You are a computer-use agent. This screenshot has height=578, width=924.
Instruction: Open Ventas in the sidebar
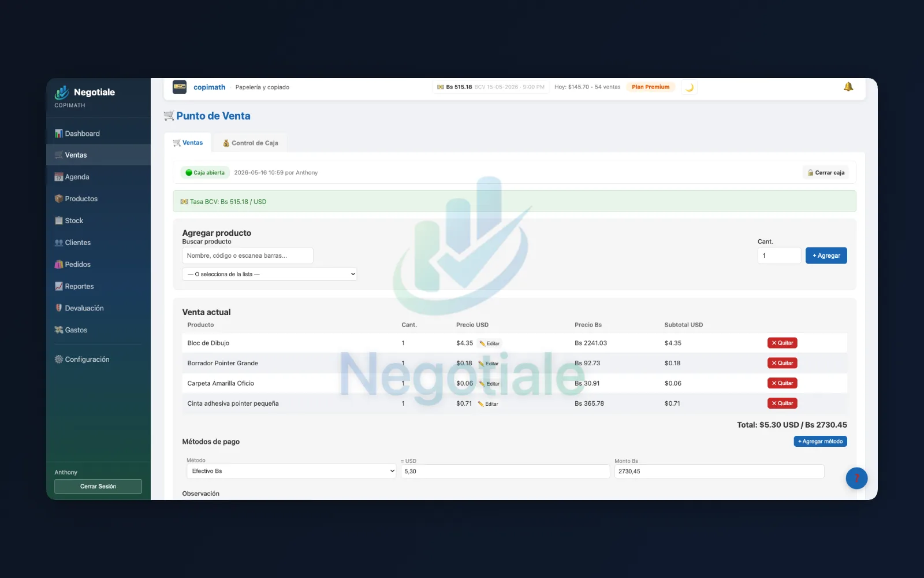pyautogui.click(x=98, y=155)
